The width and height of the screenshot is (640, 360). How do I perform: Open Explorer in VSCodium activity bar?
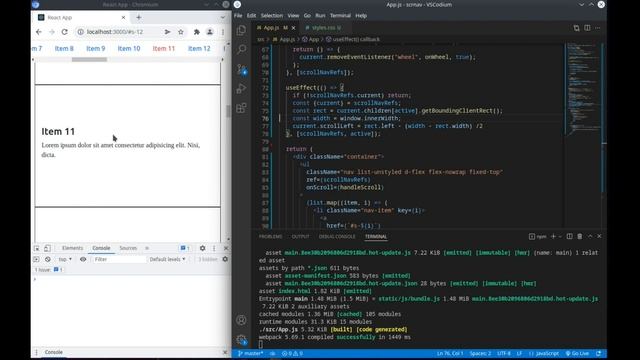coord(241,30)
